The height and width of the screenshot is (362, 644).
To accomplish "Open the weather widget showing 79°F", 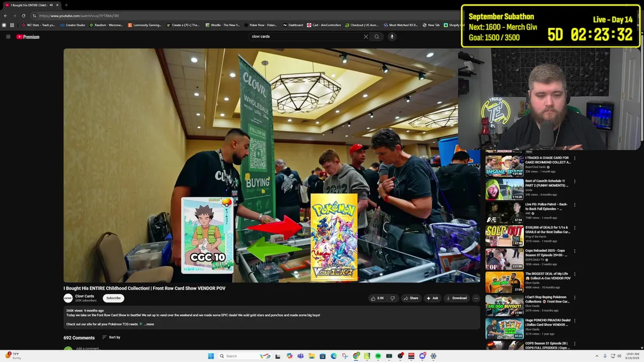I will point(14,356).
